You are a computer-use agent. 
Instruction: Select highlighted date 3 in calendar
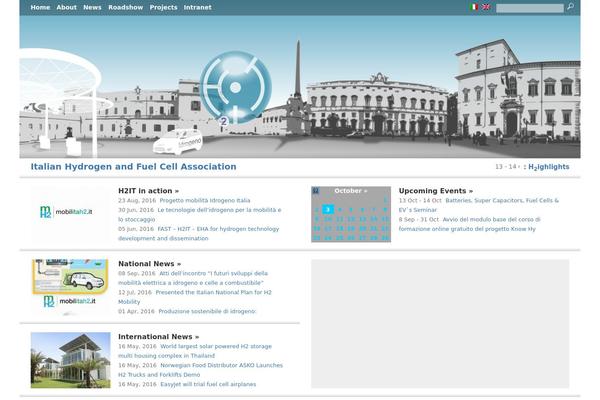[328, 209]
